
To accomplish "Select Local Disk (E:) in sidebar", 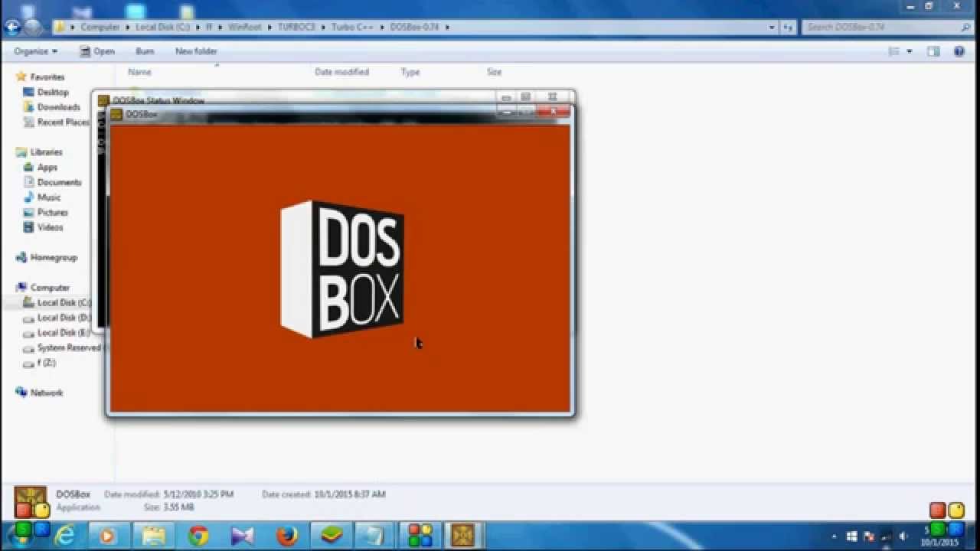I will tap(64, 333).
